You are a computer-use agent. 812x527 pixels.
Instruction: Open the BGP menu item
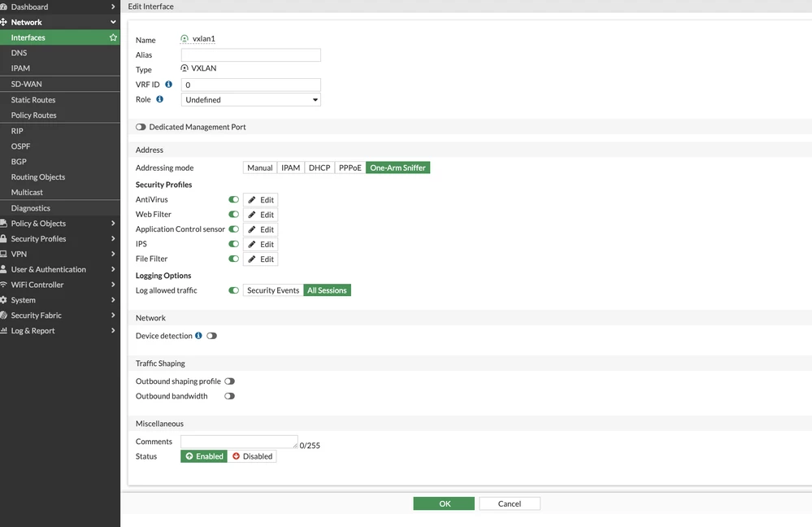point(60,162)
